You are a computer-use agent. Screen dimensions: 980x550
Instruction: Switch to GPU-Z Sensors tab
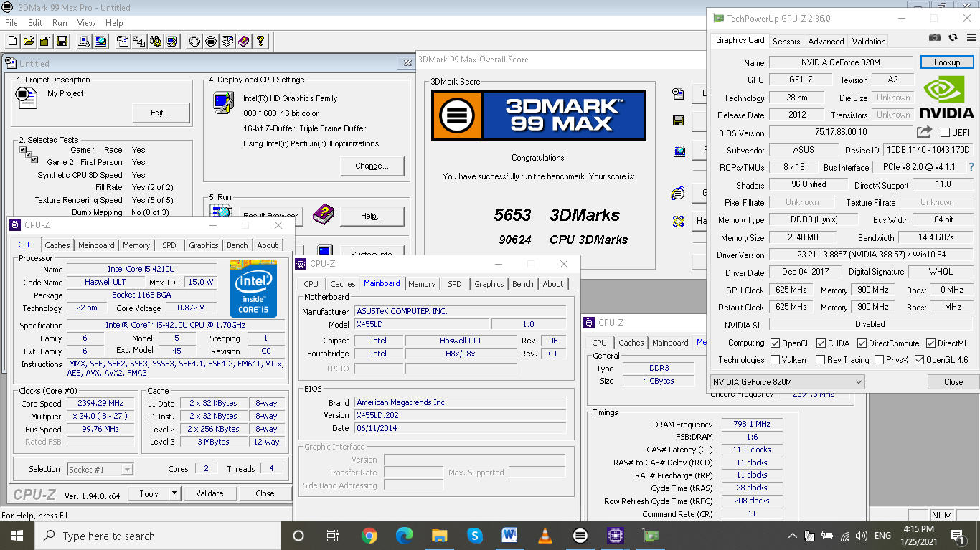(786, 42)
